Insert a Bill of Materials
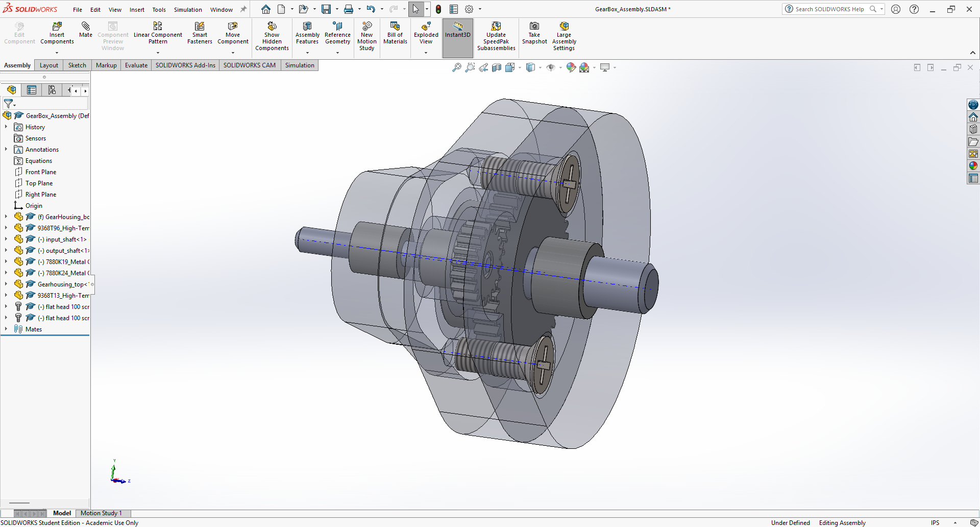This screenshot has width=980, height=527. pos(395,33)
